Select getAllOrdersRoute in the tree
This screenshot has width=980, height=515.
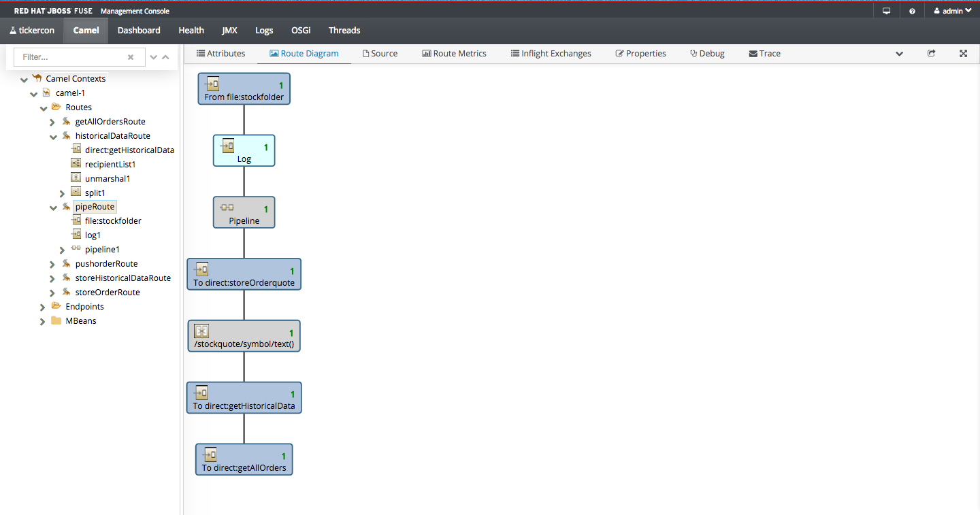coord(110,122)
